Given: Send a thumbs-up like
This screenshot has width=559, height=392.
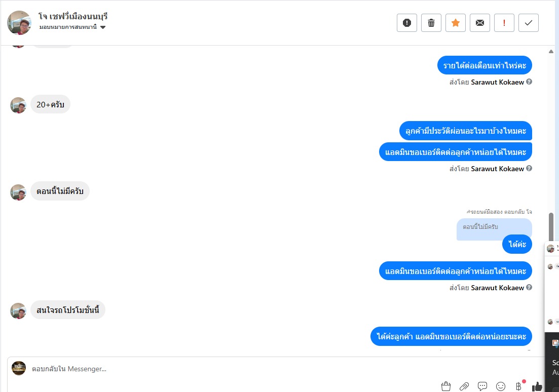Looking at the screenshot, I should (x=537, y=386).
